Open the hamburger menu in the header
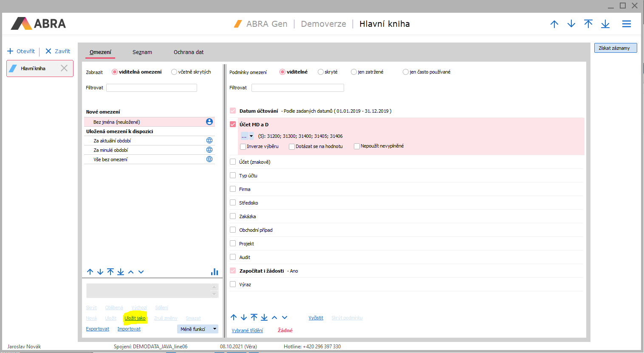This screenshot has height=353, width=644. click(626, 24)
